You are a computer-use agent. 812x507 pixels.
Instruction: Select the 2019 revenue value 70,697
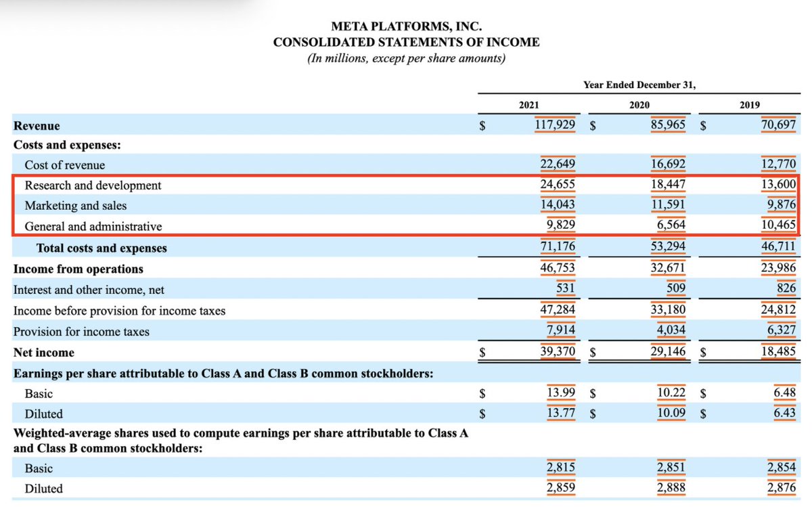[778, 125]
